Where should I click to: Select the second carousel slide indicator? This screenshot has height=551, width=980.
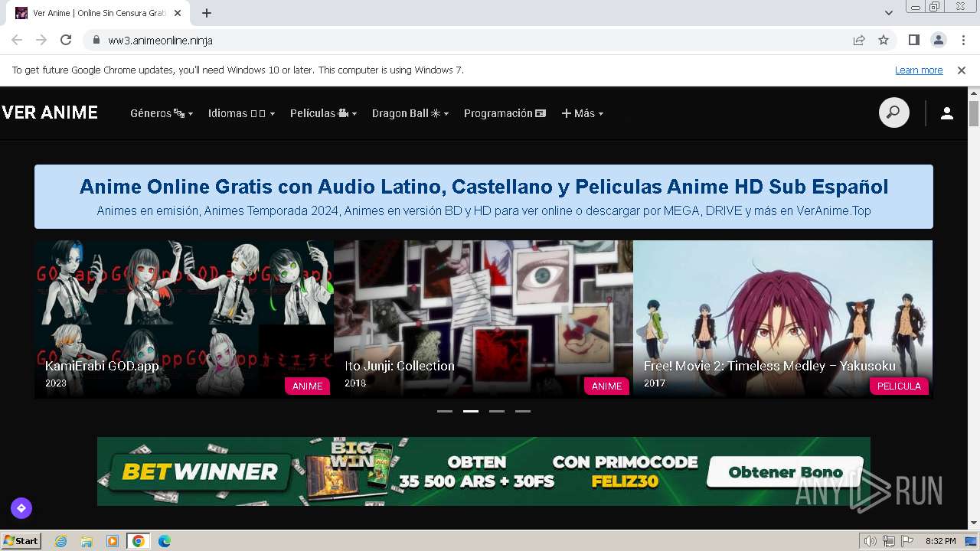pos(471,411)
